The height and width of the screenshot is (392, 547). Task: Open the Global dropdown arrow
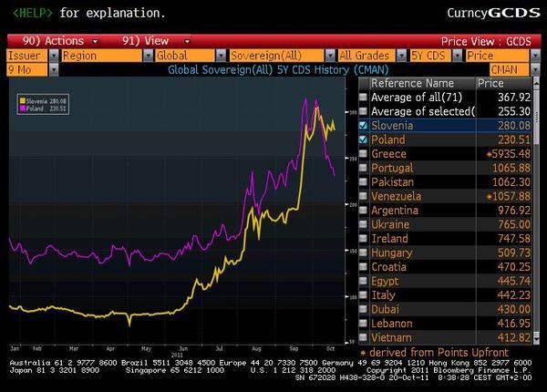(222, 56)
